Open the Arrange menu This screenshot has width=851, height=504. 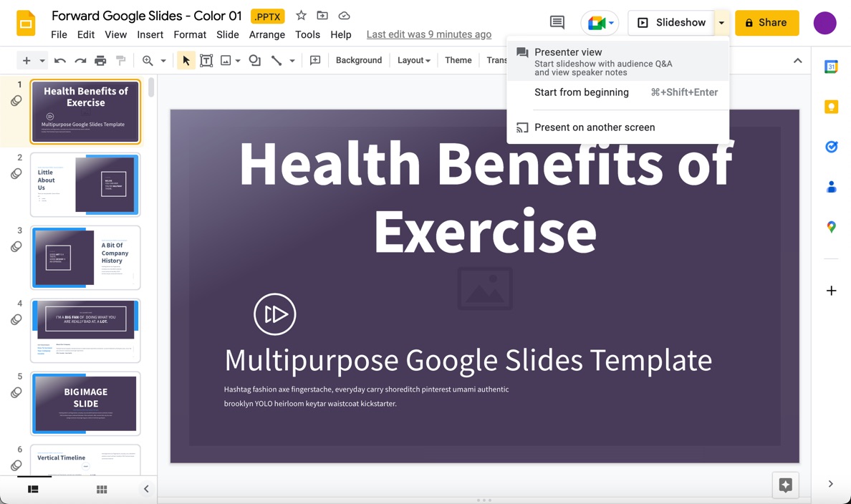coord(266,34)
